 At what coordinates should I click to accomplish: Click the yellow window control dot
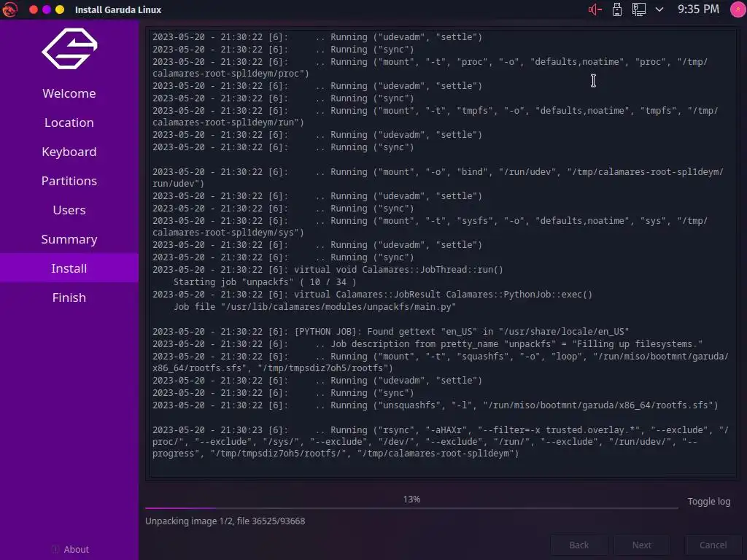(x=60, y=9)
